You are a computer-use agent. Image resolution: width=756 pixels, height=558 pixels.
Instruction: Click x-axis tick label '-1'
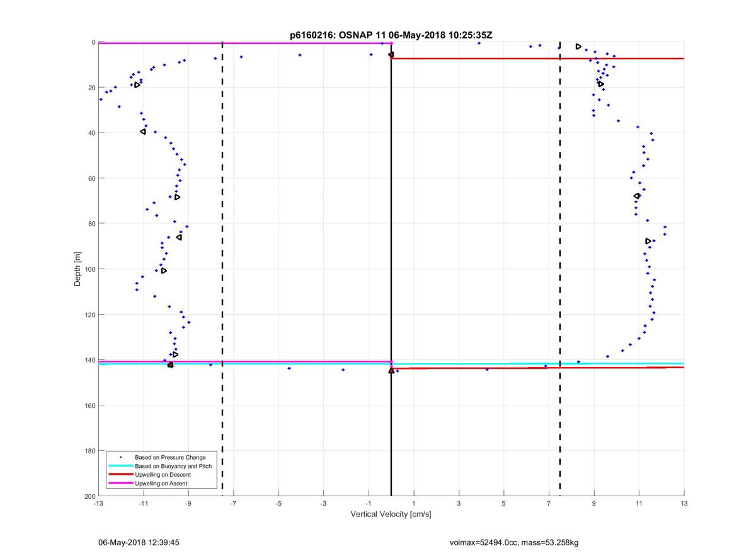coord(369,503)
